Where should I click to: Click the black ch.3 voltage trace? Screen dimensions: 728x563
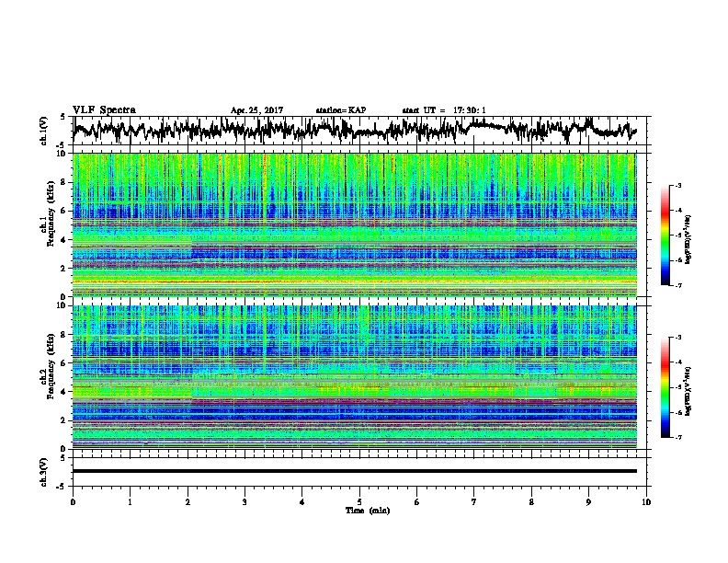(355, 471)
